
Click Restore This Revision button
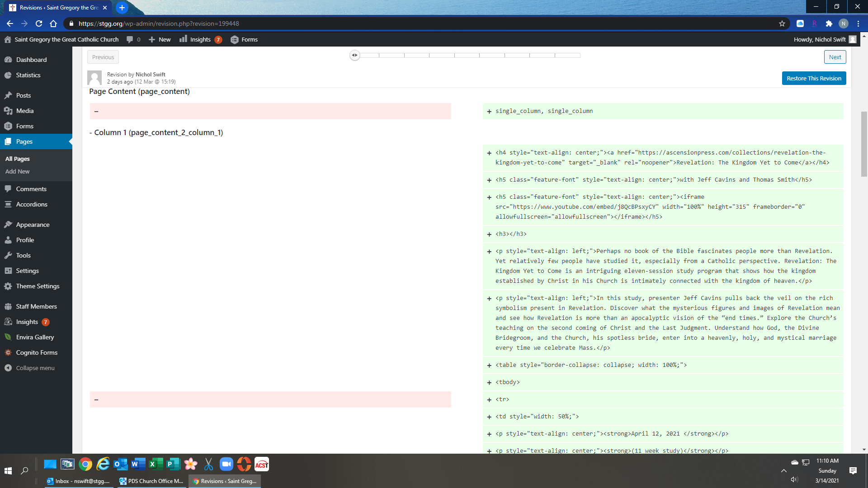point(813,78)
